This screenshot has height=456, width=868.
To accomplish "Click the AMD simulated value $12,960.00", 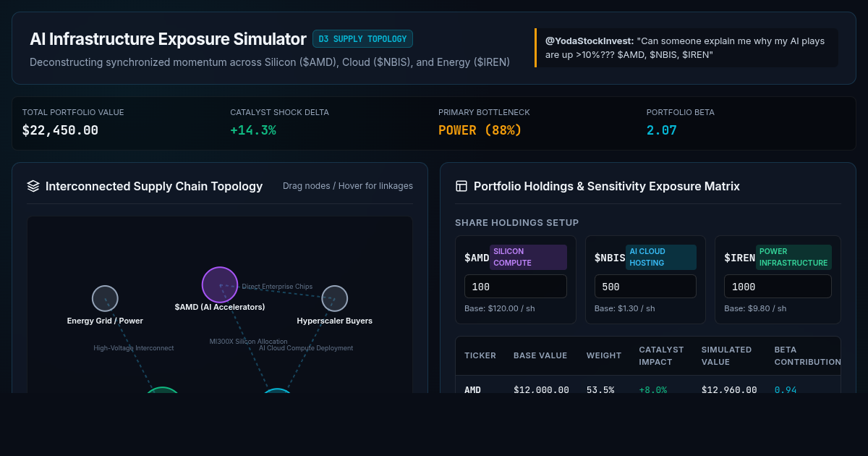I will click(729, 389).
